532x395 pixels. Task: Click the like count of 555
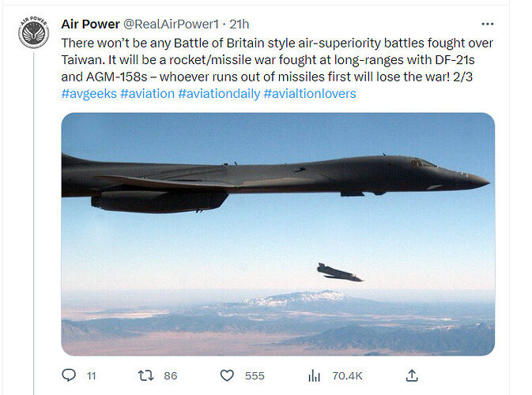coord(255,376)
